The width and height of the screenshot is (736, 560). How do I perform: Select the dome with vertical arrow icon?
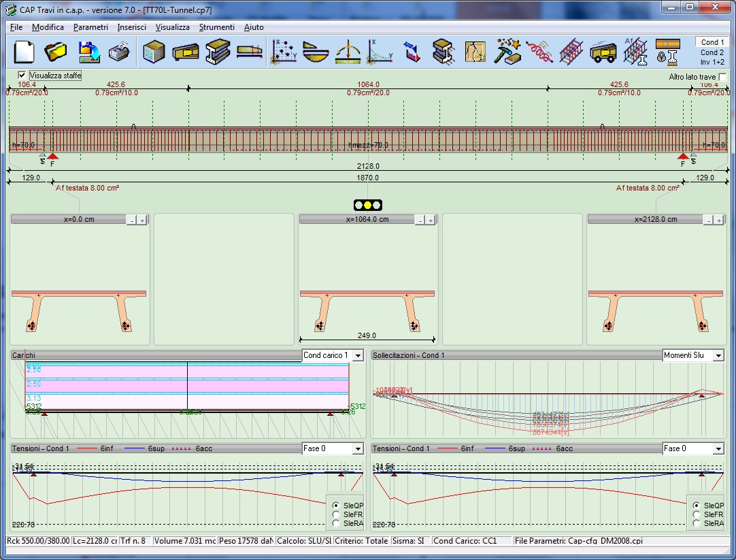[348, 52]
